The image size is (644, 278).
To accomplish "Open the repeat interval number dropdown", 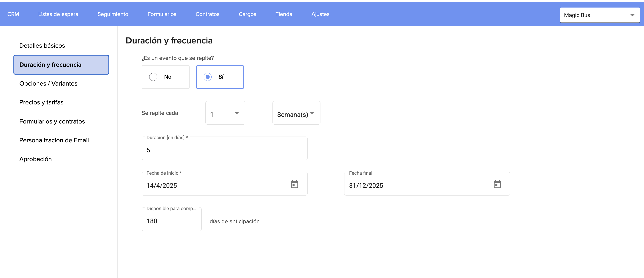I will pyautogui.click(x=225, y=114).
